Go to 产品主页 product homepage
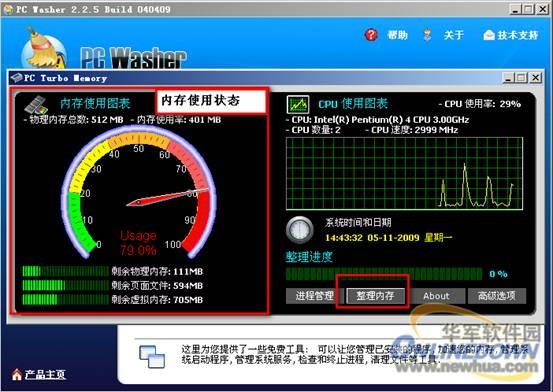The width and height of the screenshot is (553, 392). point(45,374)
